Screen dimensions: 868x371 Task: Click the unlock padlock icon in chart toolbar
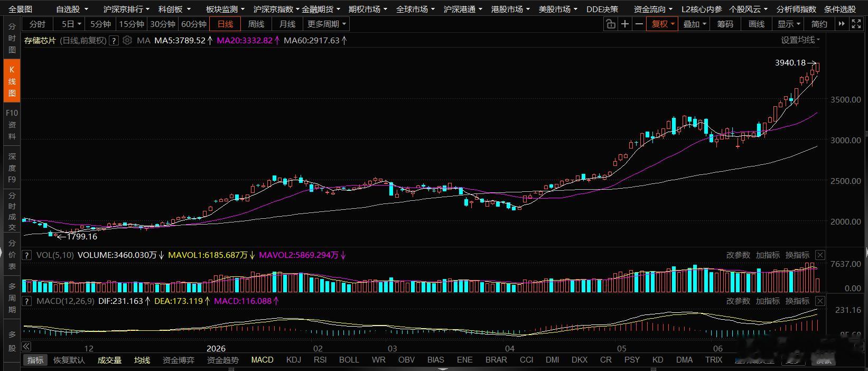(611, 24)
